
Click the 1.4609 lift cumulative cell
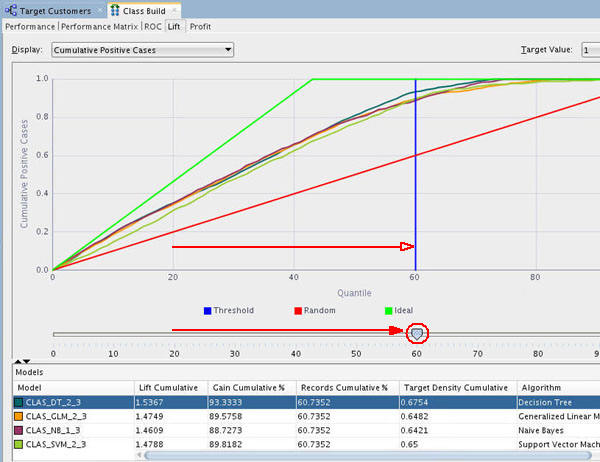tap(171, 431)
